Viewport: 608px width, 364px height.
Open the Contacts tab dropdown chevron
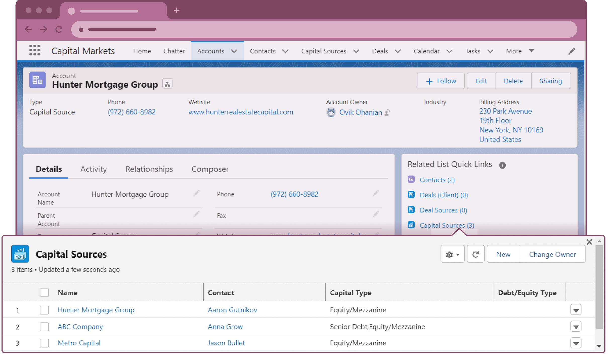coord(285,51)
